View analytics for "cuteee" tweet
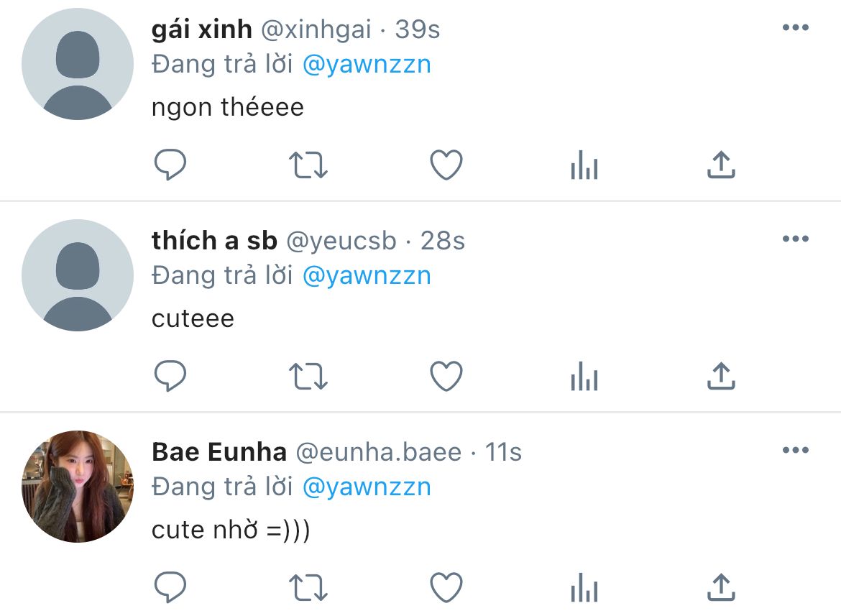 pyautogui.click(x=584, y=376)
